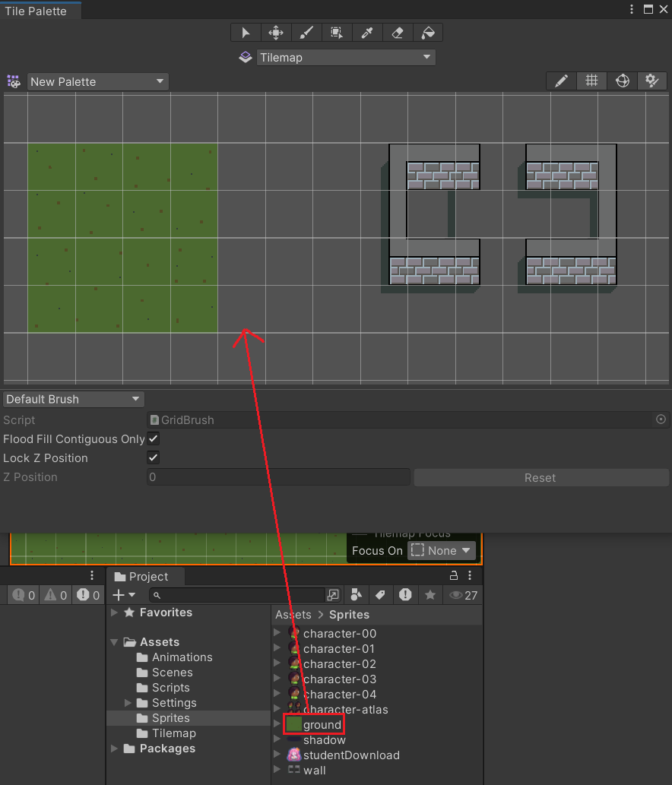Select the Box Fill tool

337,33
